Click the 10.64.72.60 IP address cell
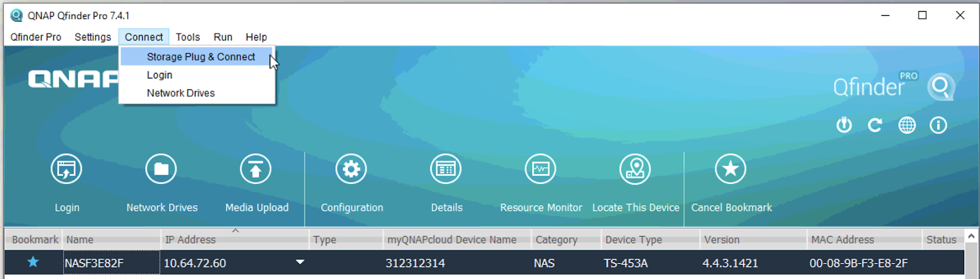Viewport: 980px width, 279px height. pyautogui.click(x=195, y=263)
